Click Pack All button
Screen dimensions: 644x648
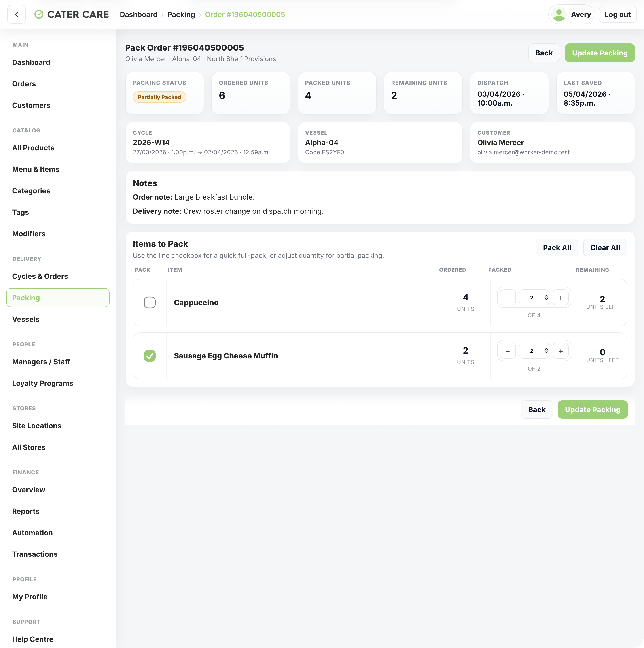click(x=557, y=247)
